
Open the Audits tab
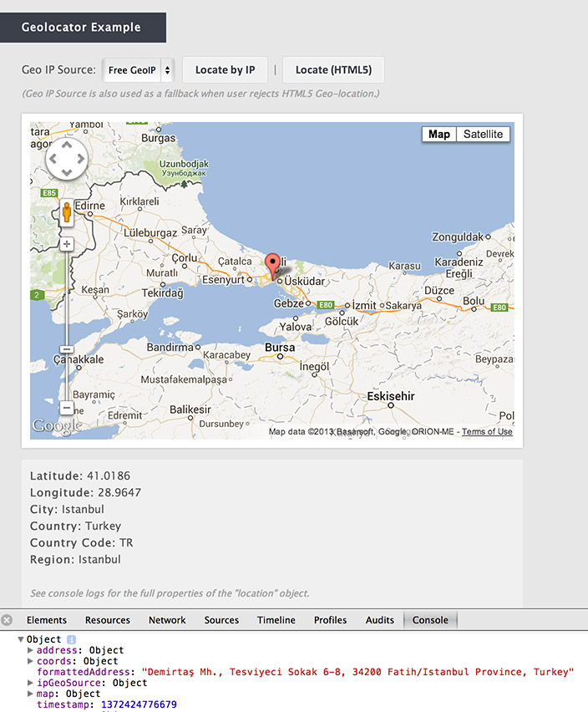tap(380, 620)
